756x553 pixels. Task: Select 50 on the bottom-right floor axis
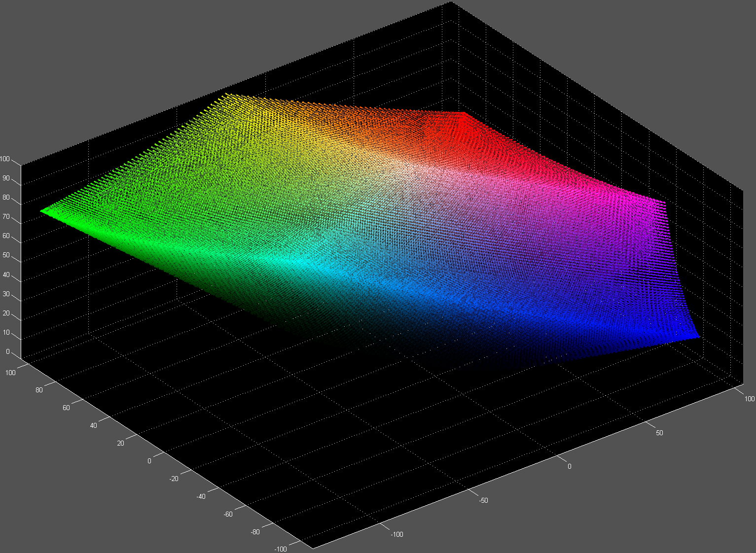click(x=660, y=433)
